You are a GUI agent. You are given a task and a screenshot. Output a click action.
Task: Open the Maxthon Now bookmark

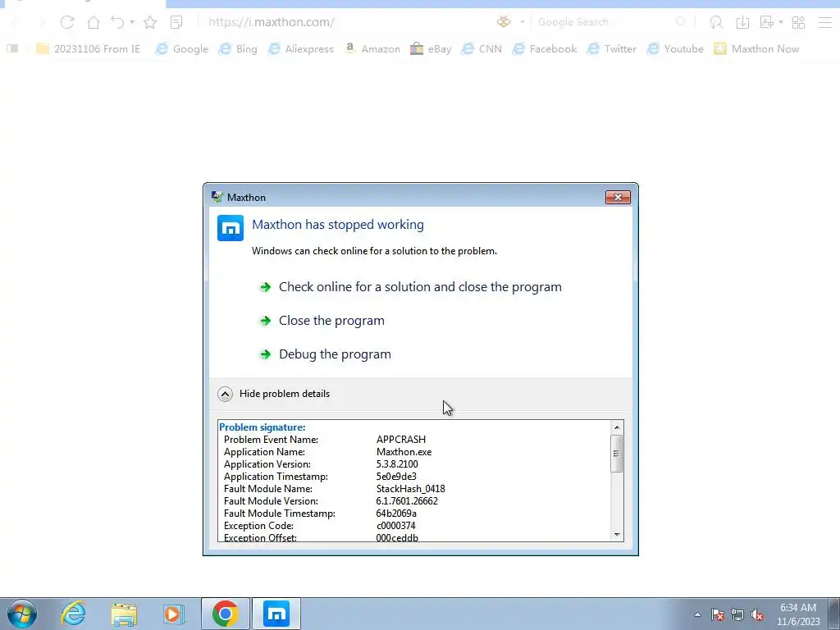pos(756,48)
